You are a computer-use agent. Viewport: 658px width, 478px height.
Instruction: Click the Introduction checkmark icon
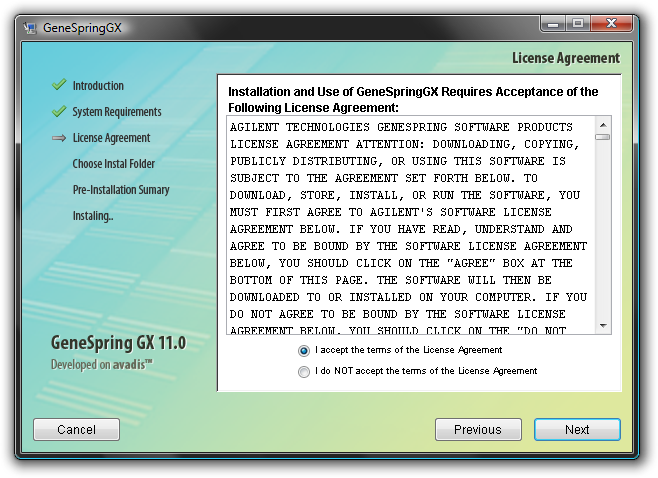59,85
